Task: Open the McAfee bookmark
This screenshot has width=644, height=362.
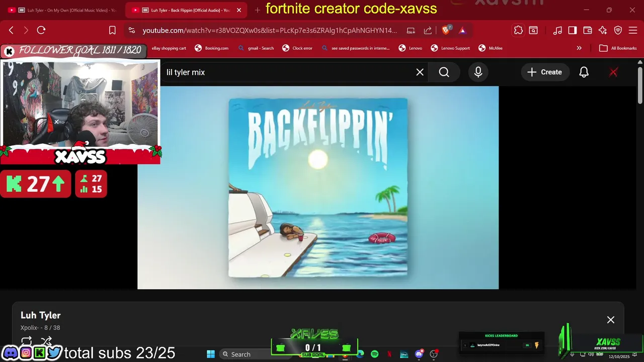Action: pyautogui.click(x=490, y=48)
